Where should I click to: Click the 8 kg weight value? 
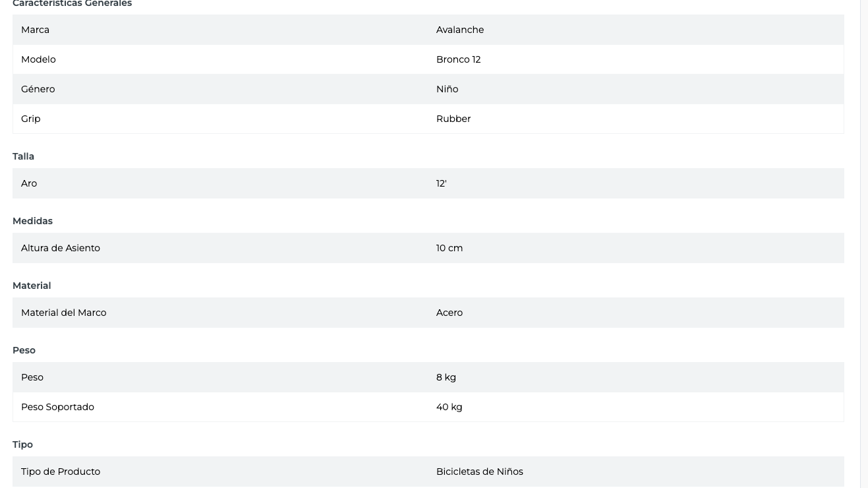pyautogui.click(x=446, y=377)
